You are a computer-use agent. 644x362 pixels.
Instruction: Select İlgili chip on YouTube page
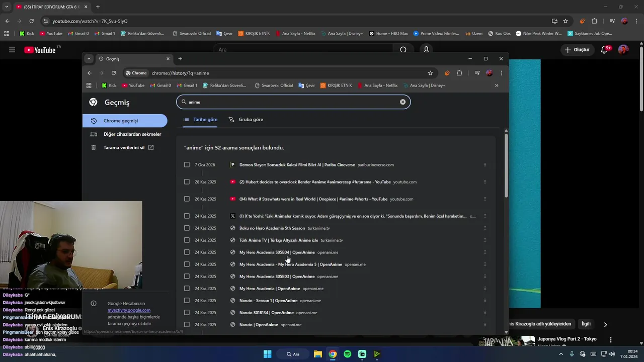click(x=586, y=324)
